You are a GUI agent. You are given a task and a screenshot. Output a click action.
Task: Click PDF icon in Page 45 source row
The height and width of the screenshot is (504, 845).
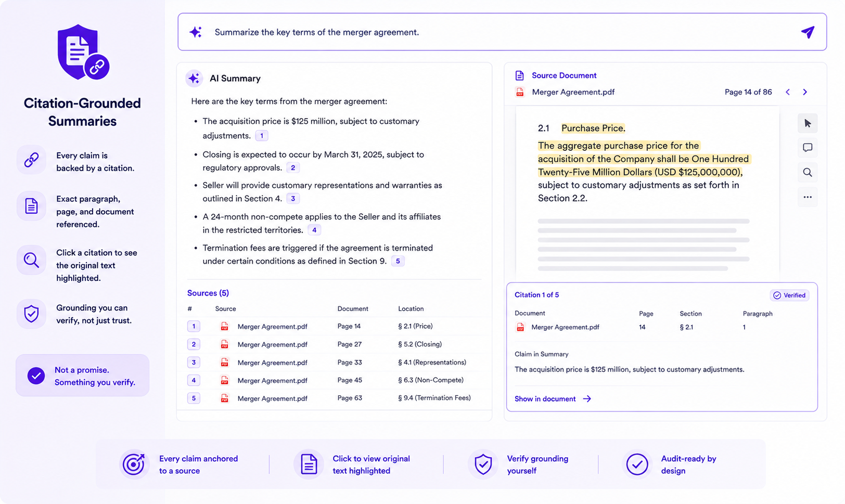click(x=224, y=380)
